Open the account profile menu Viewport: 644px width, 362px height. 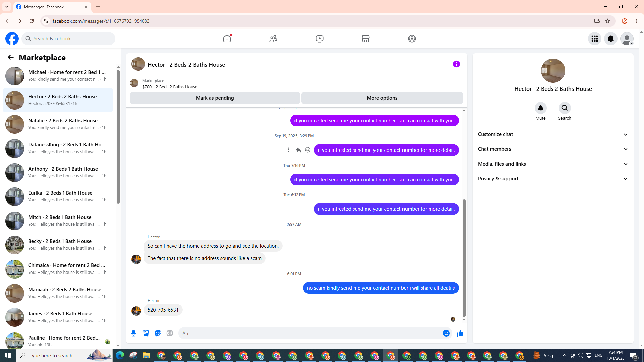[x=627, y=39]
